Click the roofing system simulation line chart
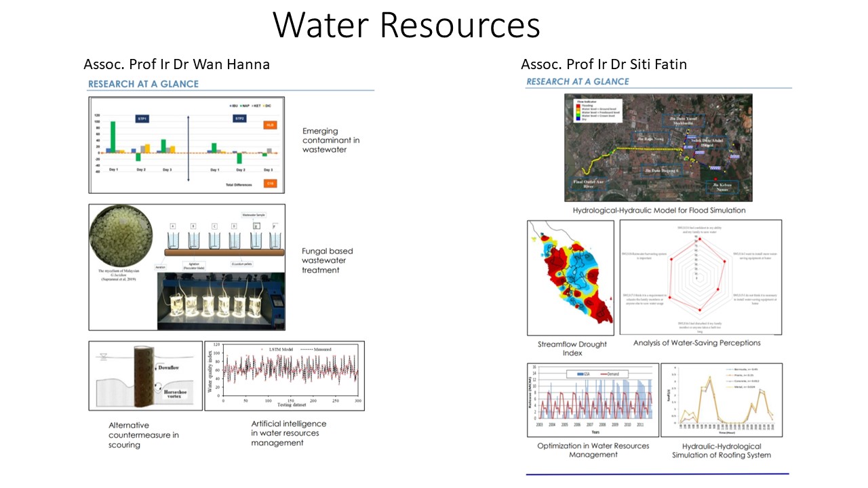This screenshot has width=868, height=488. tap(721, 401)
